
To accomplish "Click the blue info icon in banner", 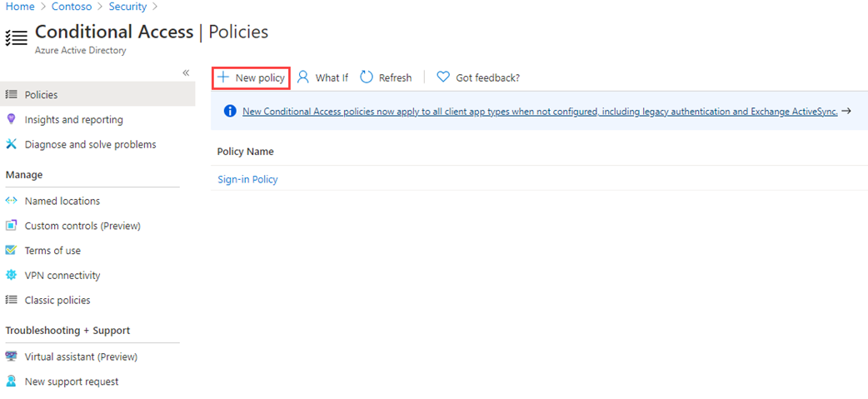I will 230,112.
